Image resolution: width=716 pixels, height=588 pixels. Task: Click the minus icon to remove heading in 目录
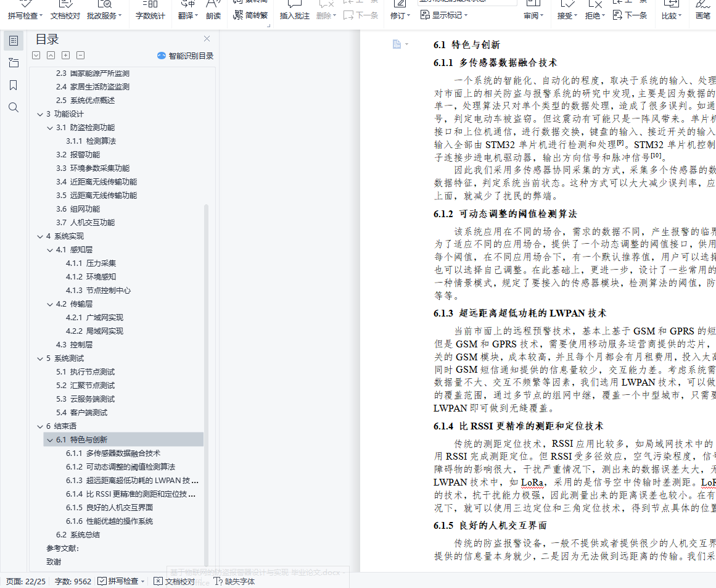[80, 56]
